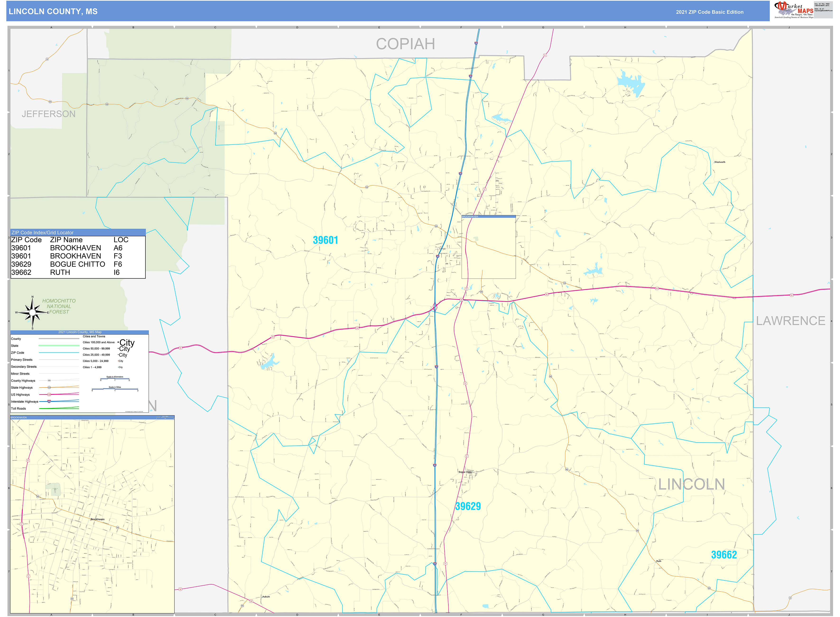Click the Scale in Miles bar

(115, 389)
